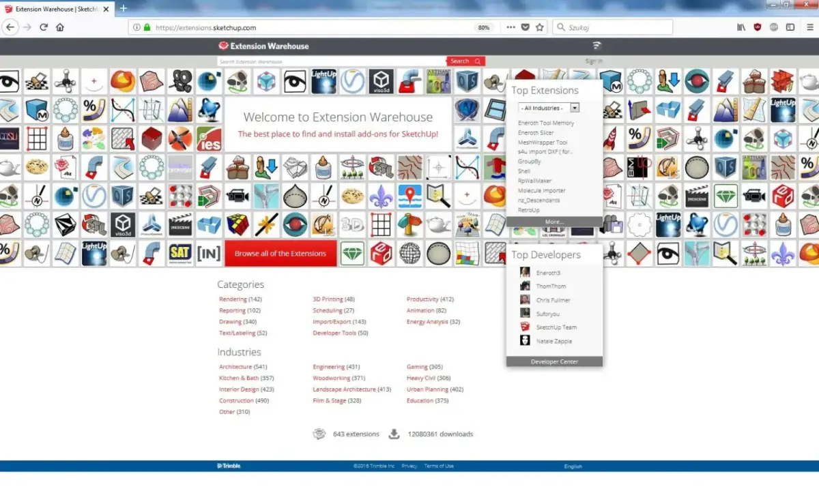819x504 pixels.
Task: Open the Rendering category link
Action: 233,299
